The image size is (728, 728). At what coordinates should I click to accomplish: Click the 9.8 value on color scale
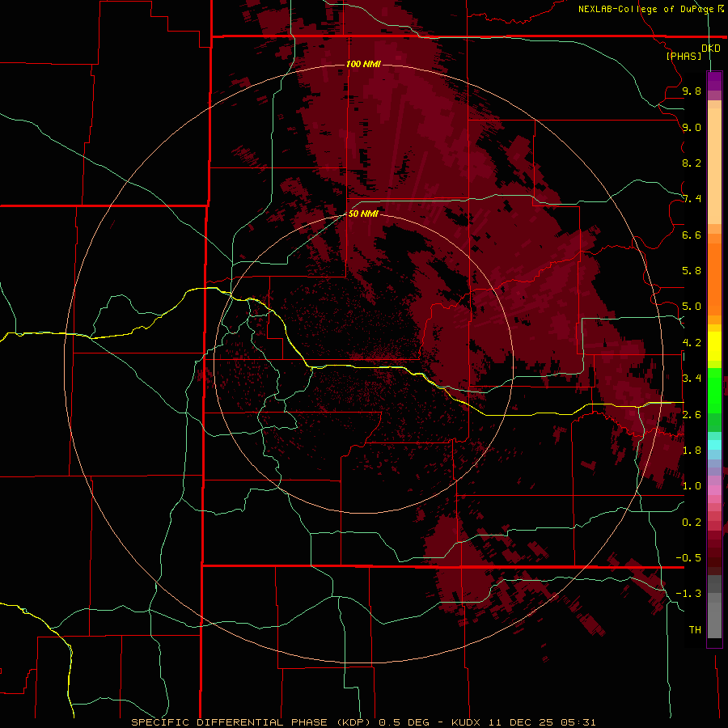tap(692, 91)
